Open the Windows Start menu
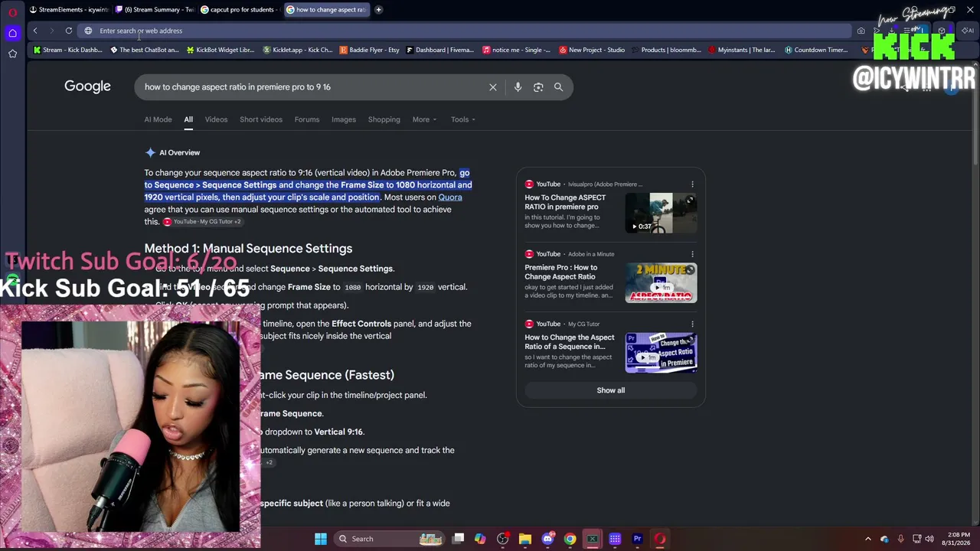This screenshot has width=980, height=551. 321,539
